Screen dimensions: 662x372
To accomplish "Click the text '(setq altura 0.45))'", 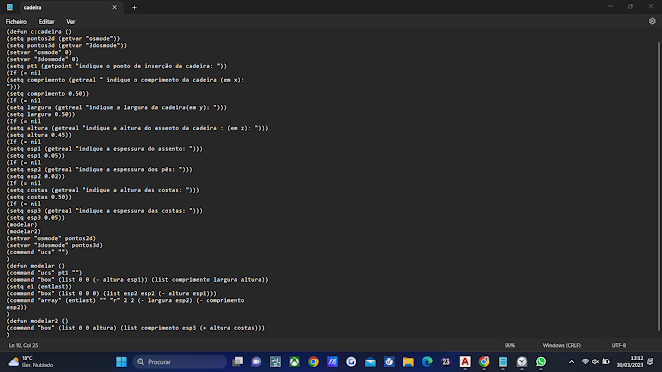I will point(39,135).
